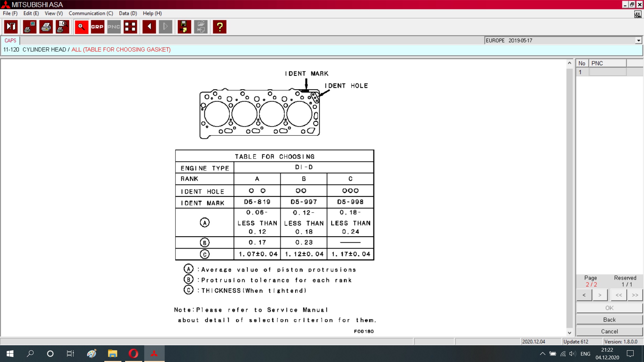Expand the EUROPE 2019-05-17 dropdown
The width and height of the screenshot is (644, 362).
pos(638,41)
